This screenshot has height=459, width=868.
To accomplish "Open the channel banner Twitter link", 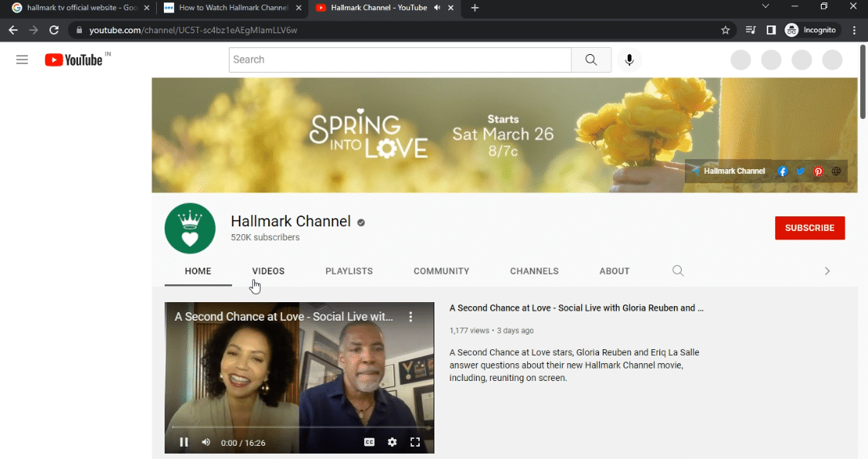I will [801, 171].
